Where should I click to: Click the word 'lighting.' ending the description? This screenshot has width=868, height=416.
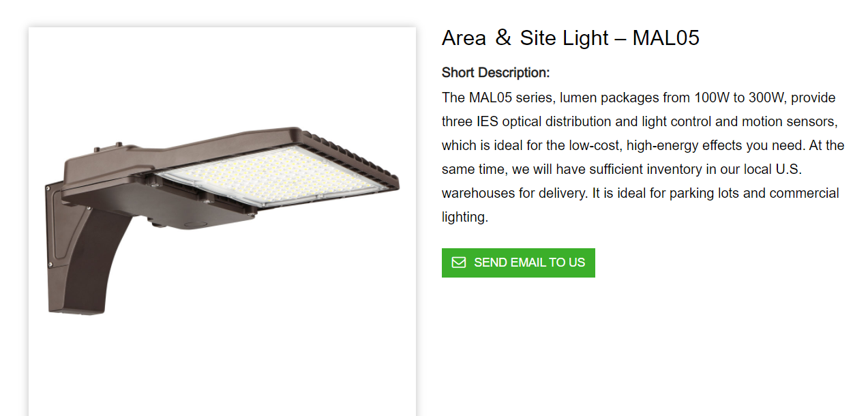(x=465, y=217)
